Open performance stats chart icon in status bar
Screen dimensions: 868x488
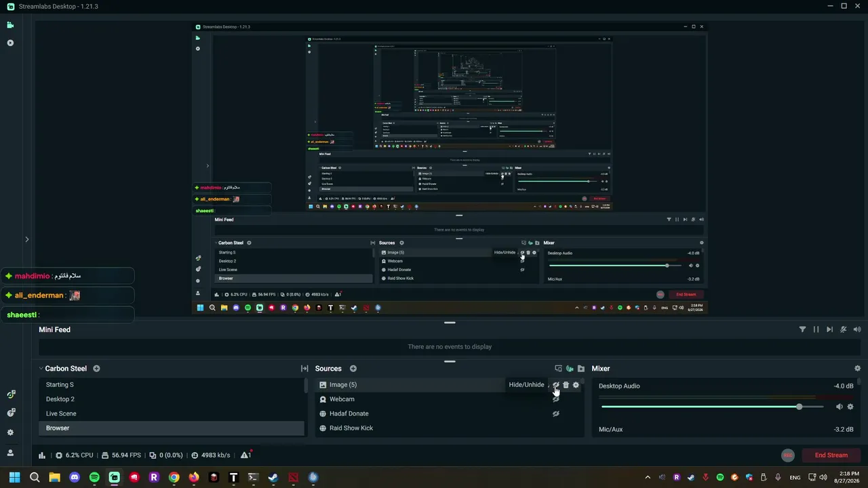click(x=42, y=455)
